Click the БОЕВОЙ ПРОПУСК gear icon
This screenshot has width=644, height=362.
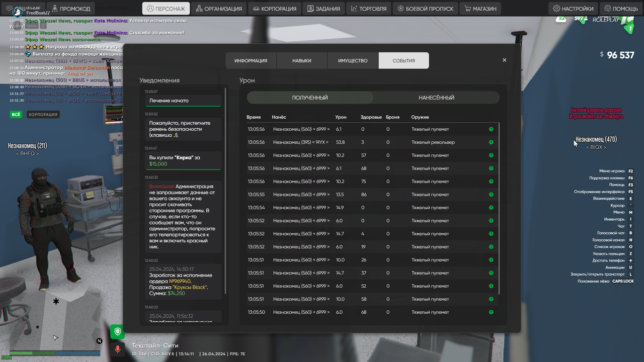pos(401,9)
